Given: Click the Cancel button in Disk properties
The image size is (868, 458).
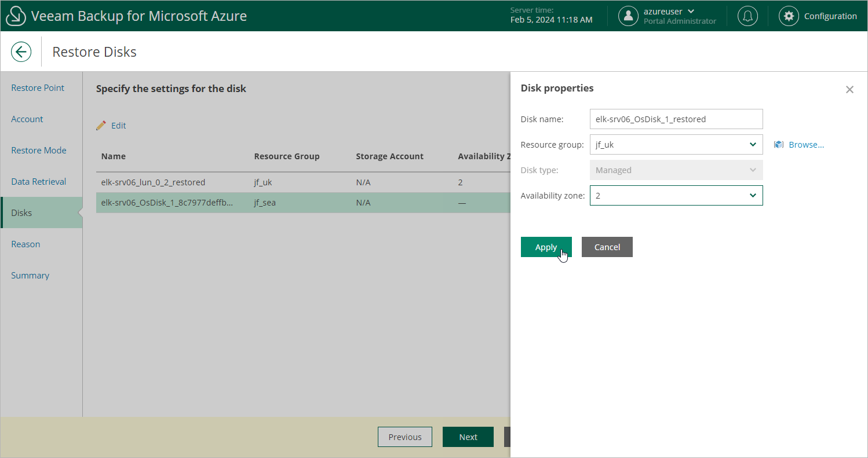Looking at the screenshot, I should [x=607, y=247].
